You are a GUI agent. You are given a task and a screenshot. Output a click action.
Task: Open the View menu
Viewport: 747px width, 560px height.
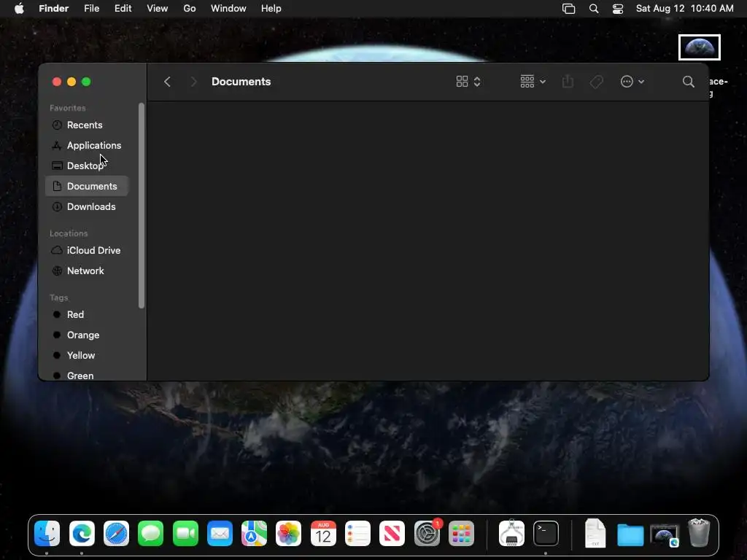point(158,9)
